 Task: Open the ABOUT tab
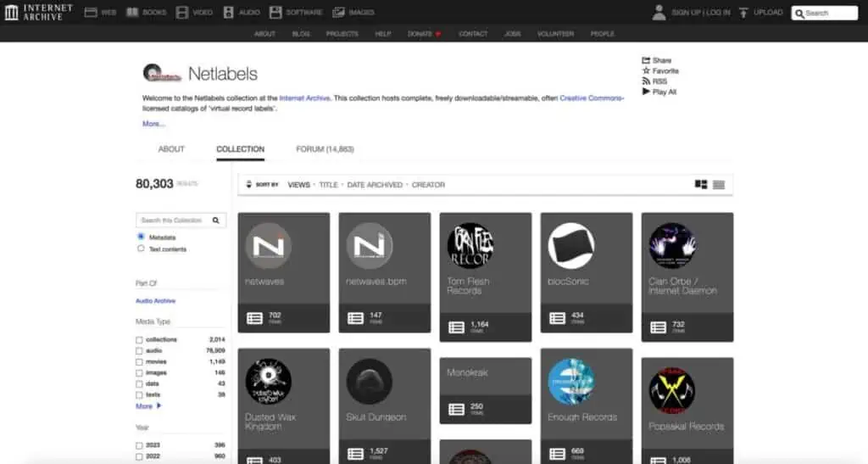click(171, 149)
